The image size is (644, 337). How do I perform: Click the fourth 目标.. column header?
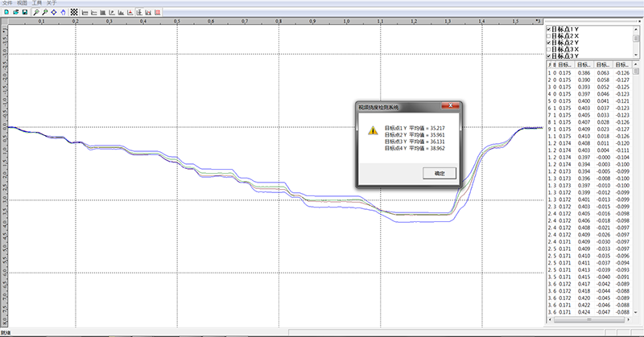point(622,65)
